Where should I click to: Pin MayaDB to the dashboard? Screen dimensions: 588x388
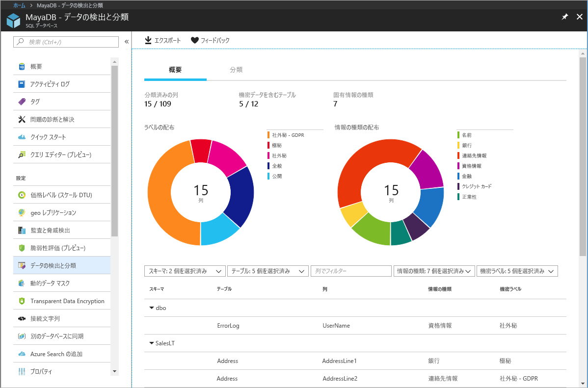[564, 16]
